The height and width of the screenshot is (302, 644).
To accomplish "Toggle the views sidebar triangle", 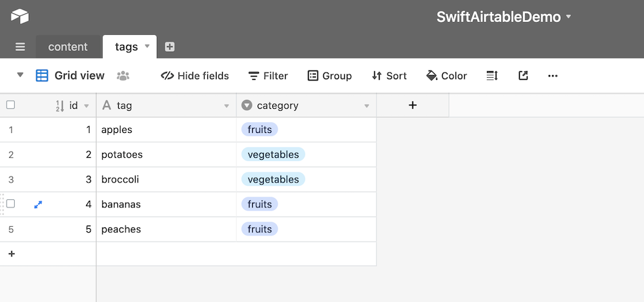I will click(20, 75).
